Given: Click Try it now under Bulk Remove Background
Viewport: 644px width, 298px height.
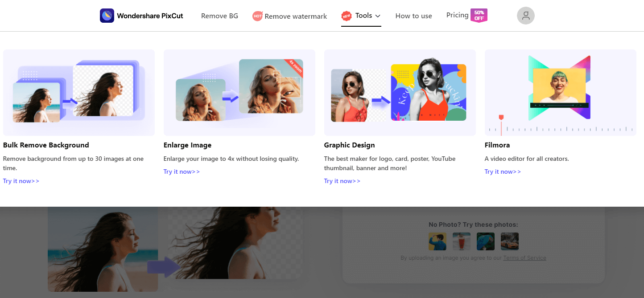Looking at the screenshot, I should pos(21,181).
